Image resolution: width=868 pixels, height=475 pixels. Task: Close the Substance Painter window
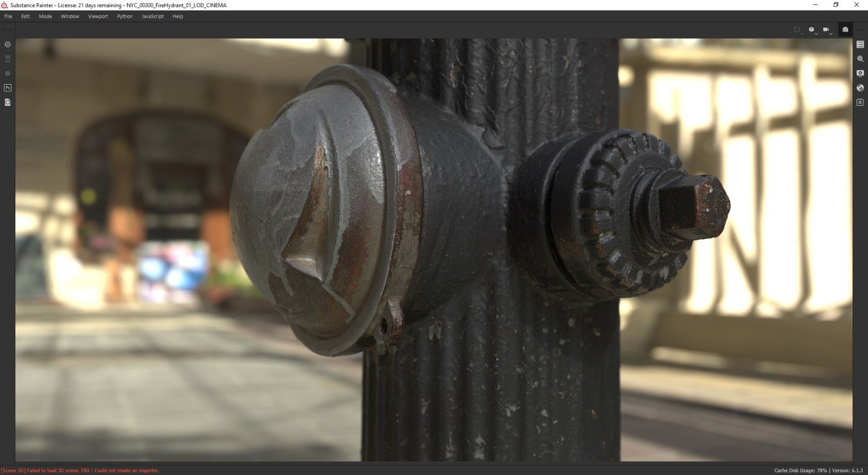point(857,5)
